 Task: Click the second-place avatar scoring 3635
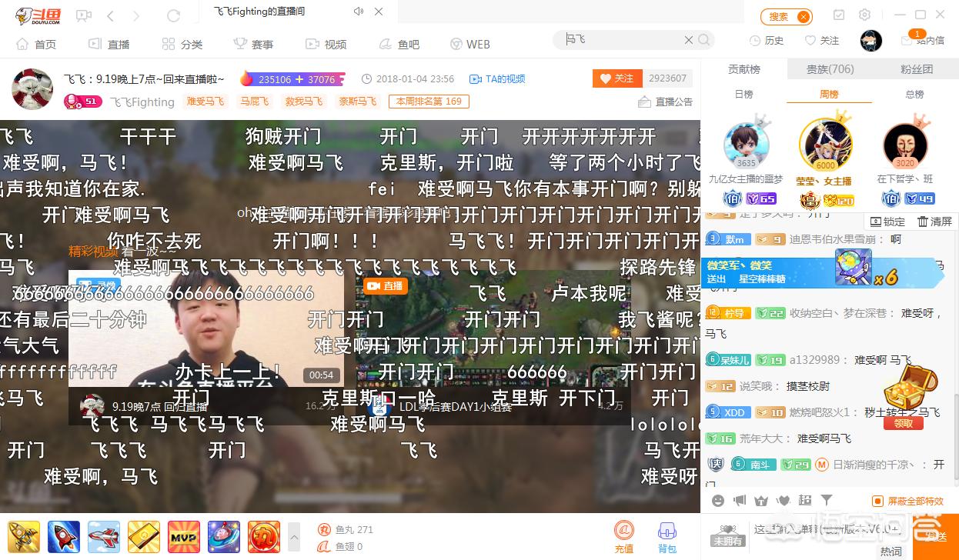[746, 146]
